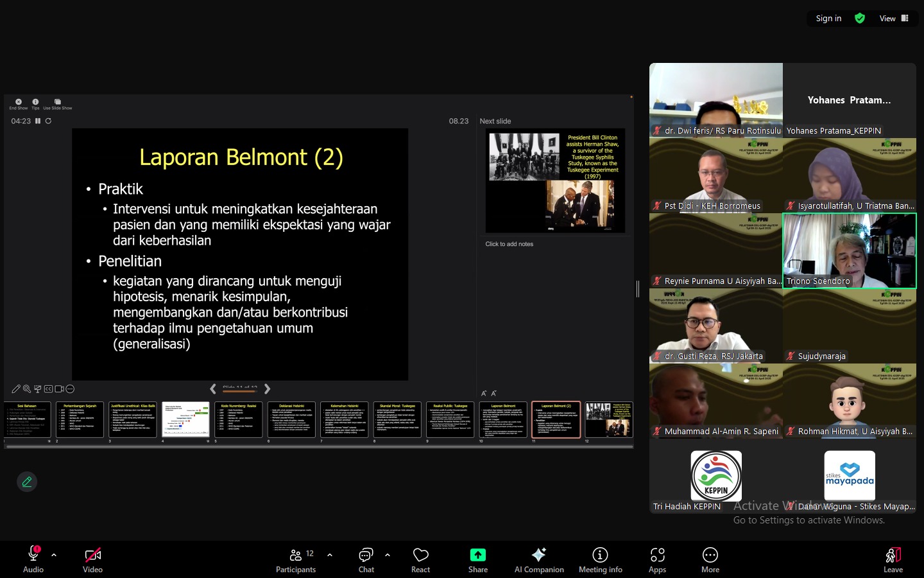Open the Participants panel

[x=296, y=559]
